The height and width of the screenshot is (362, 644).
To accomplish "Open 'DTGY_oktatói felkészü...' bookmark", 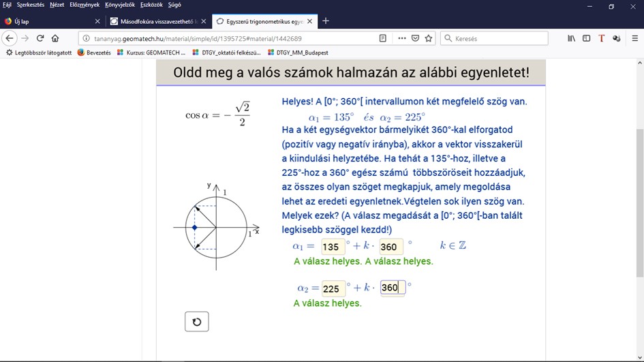I will point(227,52).
